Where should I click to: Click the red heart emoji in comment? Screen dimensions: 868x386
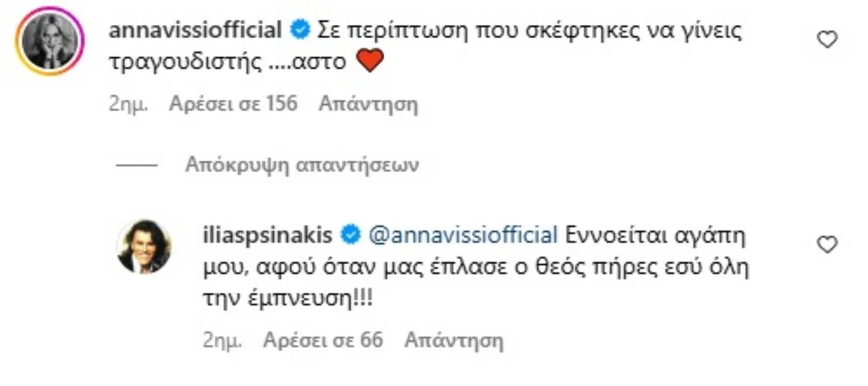[372, 61]
